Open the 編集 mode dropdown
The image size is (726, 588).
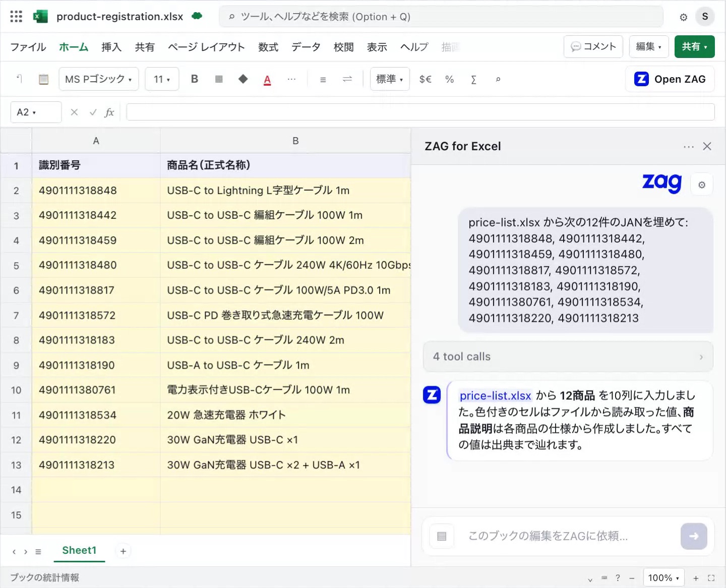click(649, 47)
